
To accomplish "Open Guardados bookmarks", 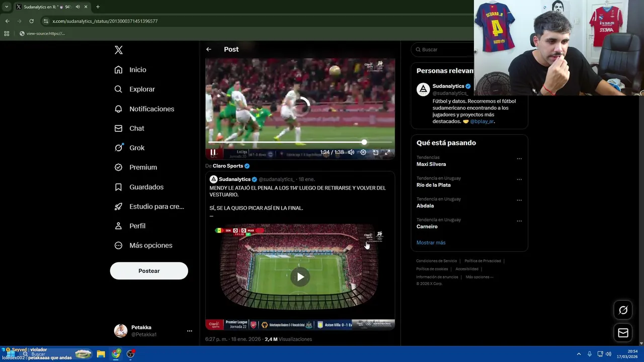I will (x=139, y=187).
